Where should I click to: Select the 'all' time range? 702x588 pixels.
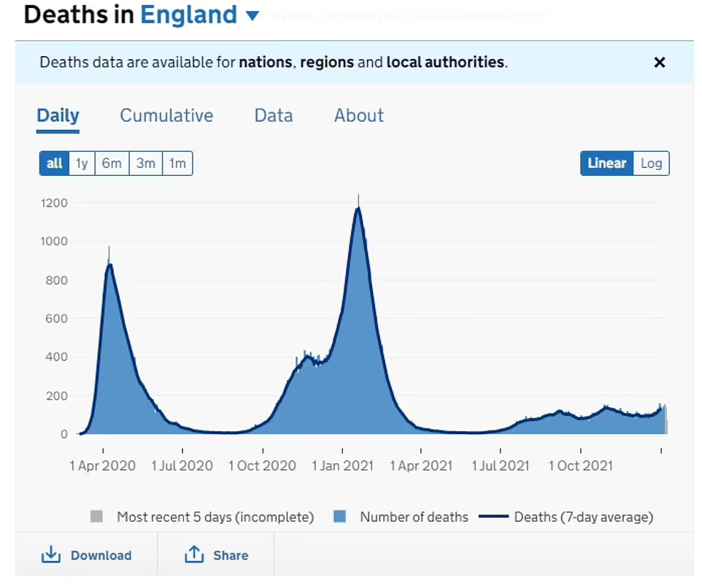(x=54, y=163)
